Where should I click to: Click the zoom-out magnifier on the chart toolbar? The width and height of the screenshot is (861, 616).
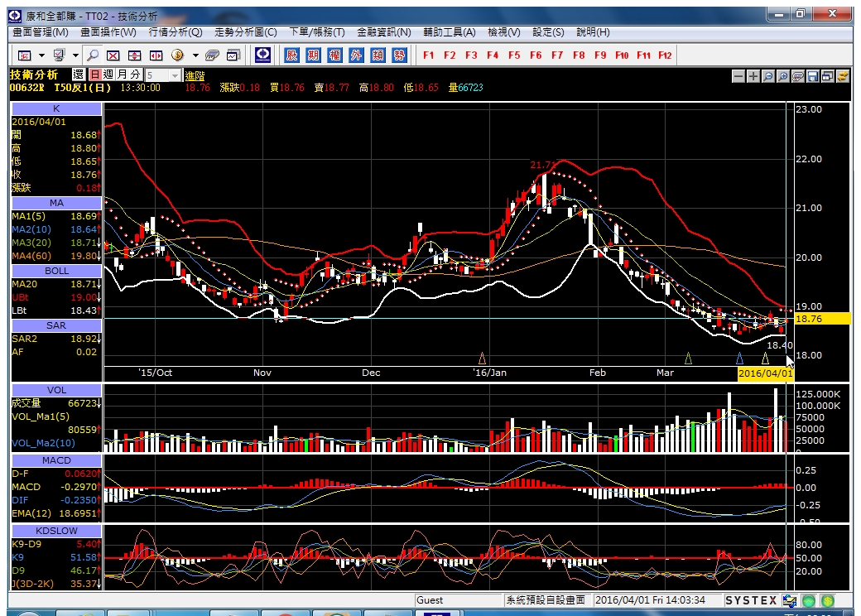tap(768, 76)
